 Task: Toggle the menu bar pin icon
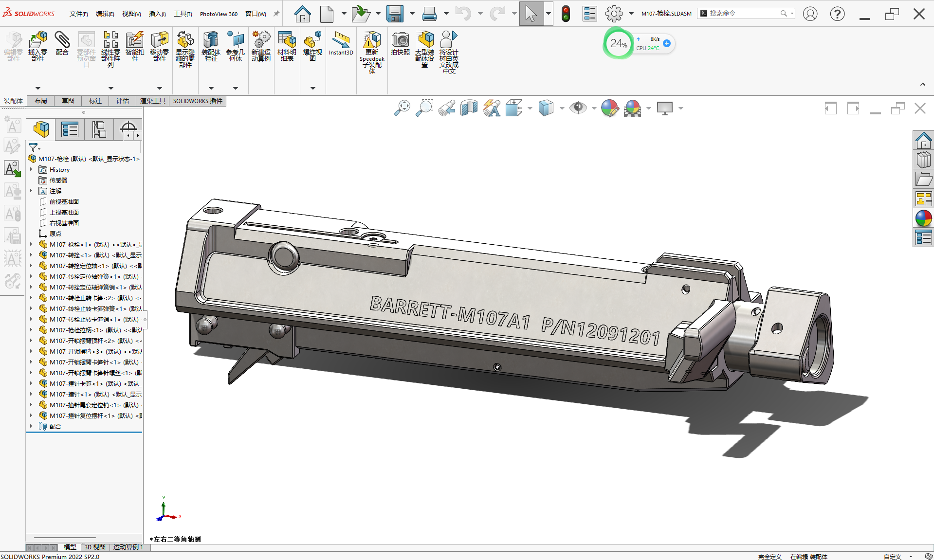(x=276, y=14)
